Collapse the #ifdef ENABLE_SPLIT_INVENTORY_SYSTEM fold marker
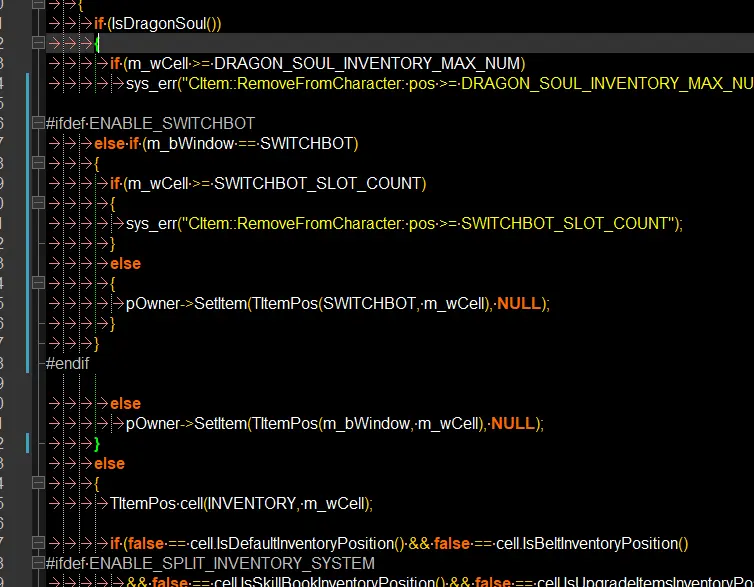 [x=37, y=563]
